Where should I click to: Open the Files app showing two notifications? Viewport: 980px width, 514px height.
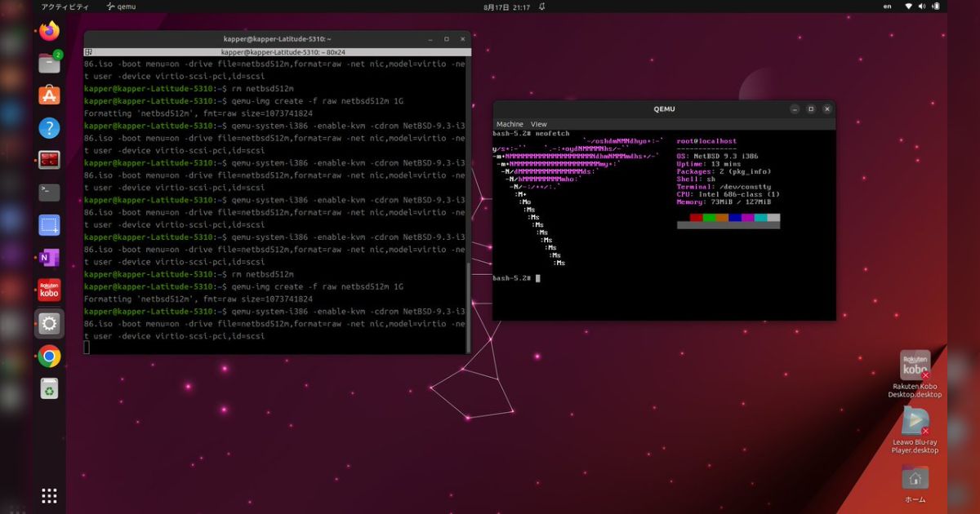48,64
